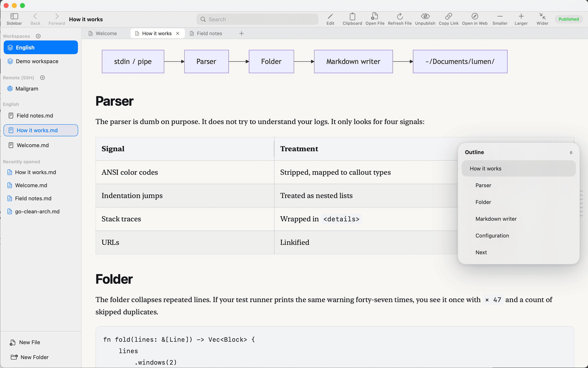Add a new tab with plus button
The width and height of the screenshot is (588, 368).
click(x=241, y=33)
